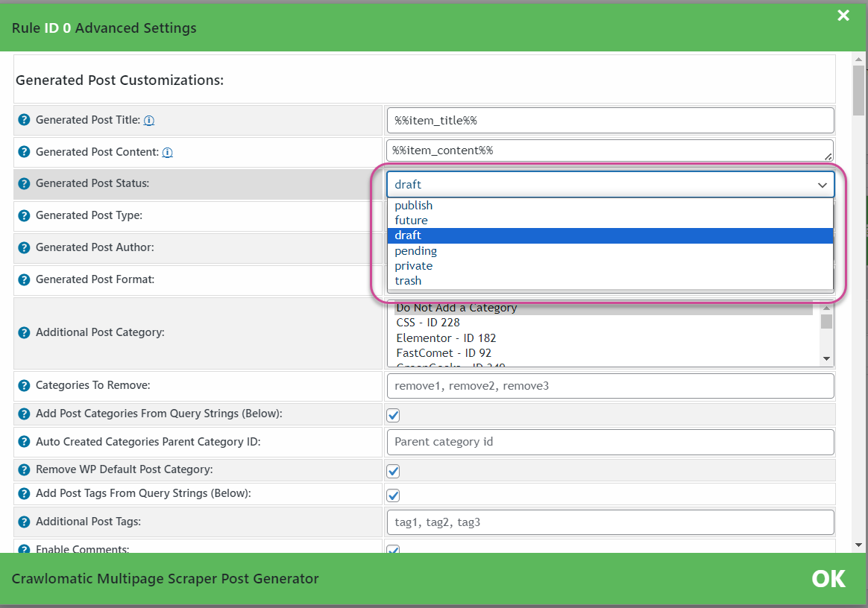Click category list scroll down arrow
This screenshot has width=868, height=608.
tap(826, 359)
